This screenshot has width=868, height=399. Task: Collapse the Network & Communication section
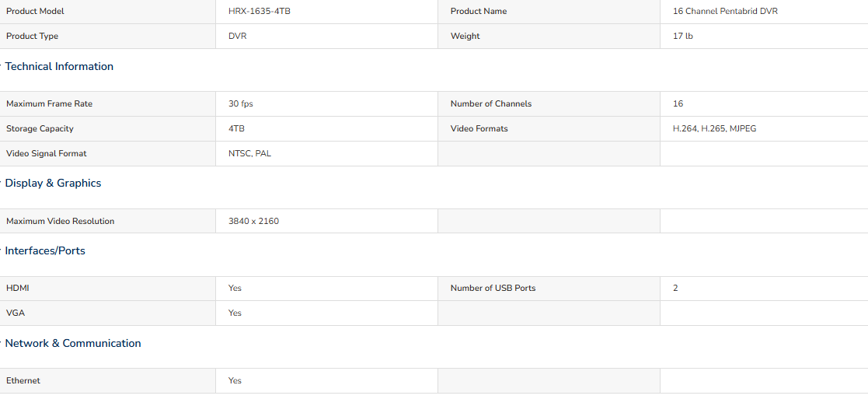pos(72,344)
